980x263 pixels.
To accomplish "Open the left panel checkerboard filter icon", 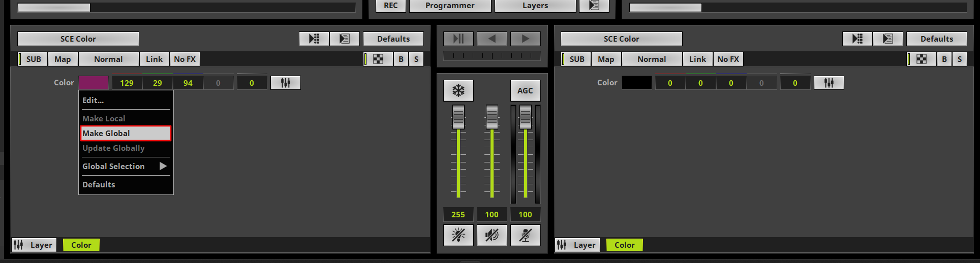I will click(x=378, y=59).
